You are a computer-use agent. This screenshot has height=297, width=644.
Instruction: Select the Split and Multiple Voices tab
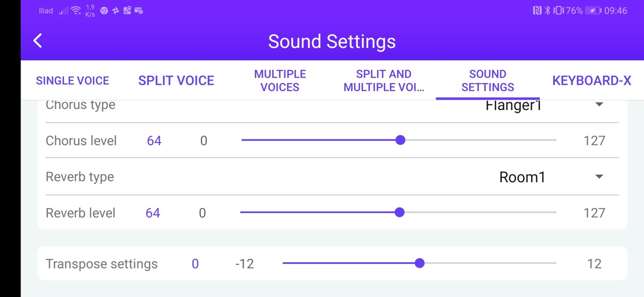[384, 80]
